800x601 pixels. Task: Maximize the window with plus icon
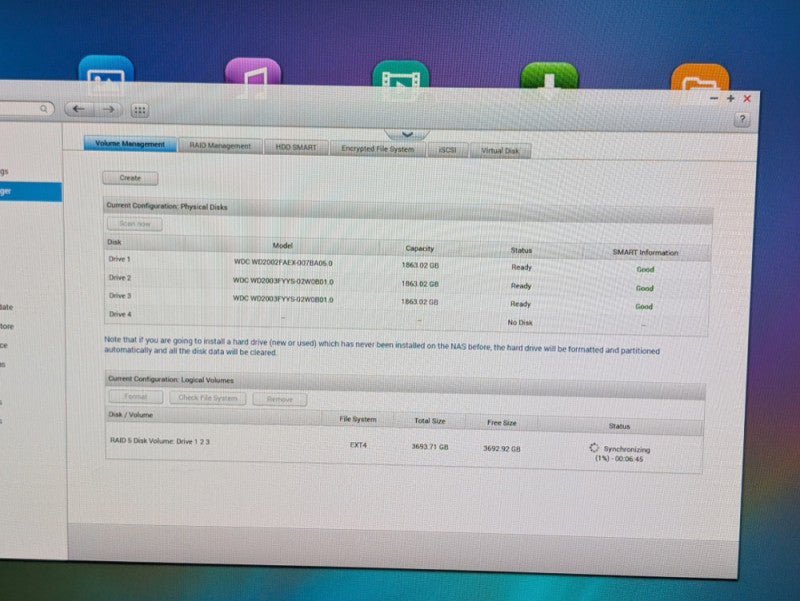[x=731, y=98]
